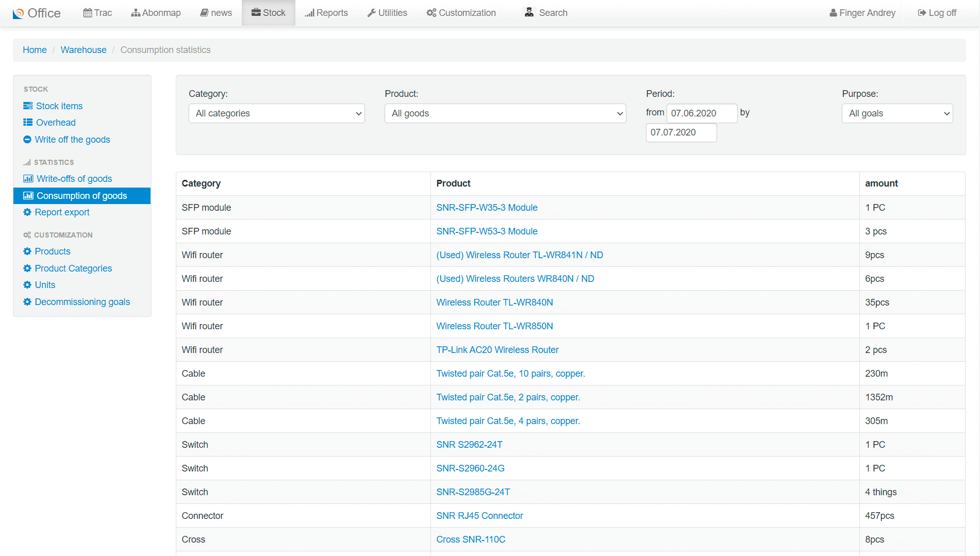Click the Write off the goods minus icon
Viewport: 980px width, 556px height.
[x=27, y=139]
